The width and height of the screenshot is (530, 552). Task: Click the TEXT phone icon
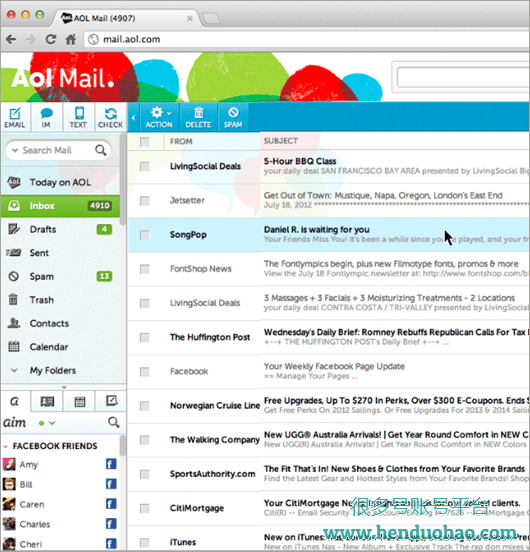78,118
